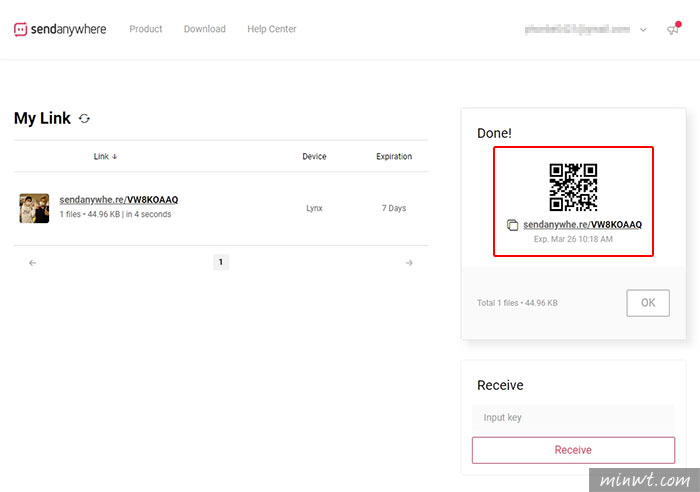Click the Expiration column header
700x492 pixels.
click(394, 156)
